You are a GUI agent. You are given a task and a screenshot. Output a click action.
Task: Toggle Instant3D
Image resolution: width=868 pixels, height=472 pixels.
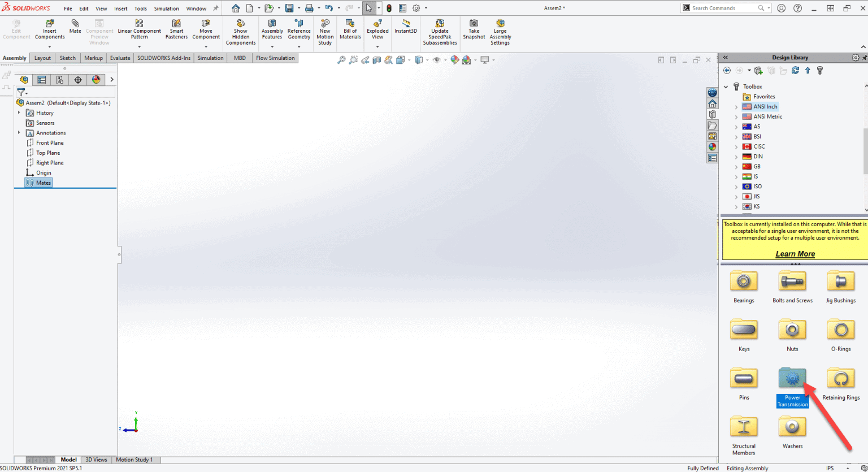coord(406,27)
